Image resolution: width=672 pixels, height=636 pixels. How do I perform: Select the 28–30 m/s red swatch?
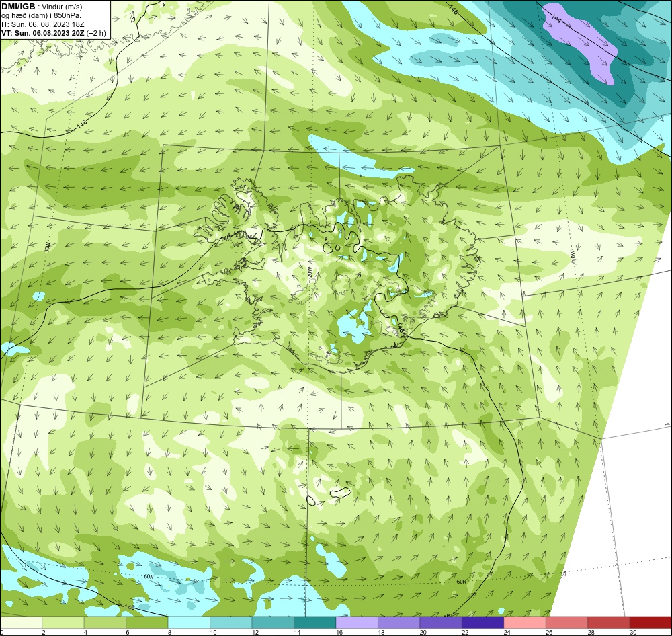pos(609,623)
